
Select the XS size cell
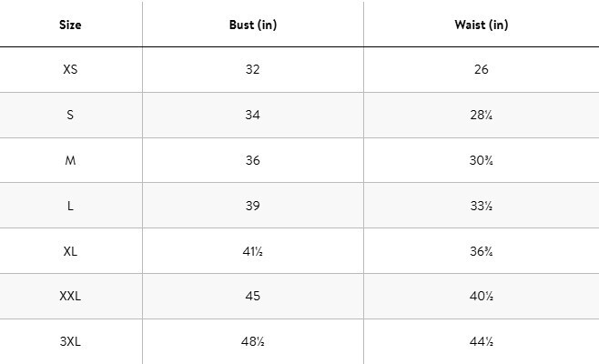[x=70, y=69]
